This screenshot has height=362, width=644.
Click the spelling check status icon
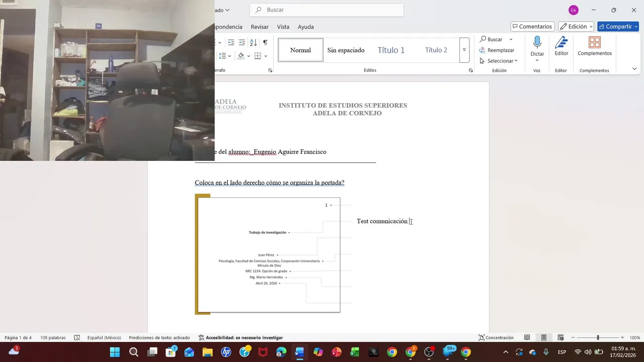click(77, 338)
